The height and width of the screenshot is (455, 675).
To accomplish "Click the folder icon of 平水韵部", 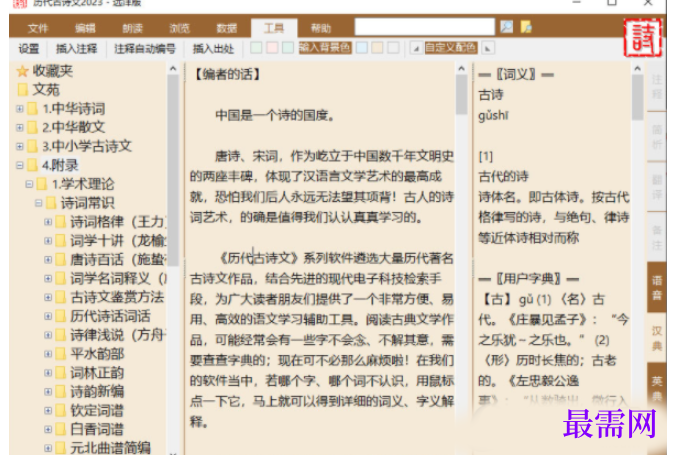I will [x=61, y=354].
